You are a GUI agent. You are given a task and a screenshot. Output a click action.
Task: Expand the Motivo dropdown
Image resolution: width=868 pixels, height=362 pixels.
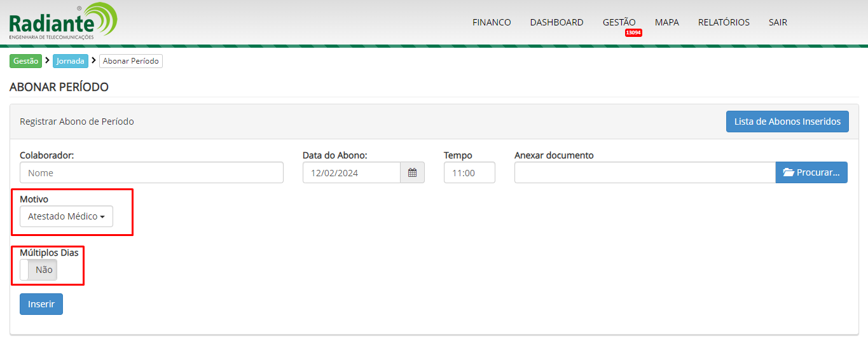point(66,216)
